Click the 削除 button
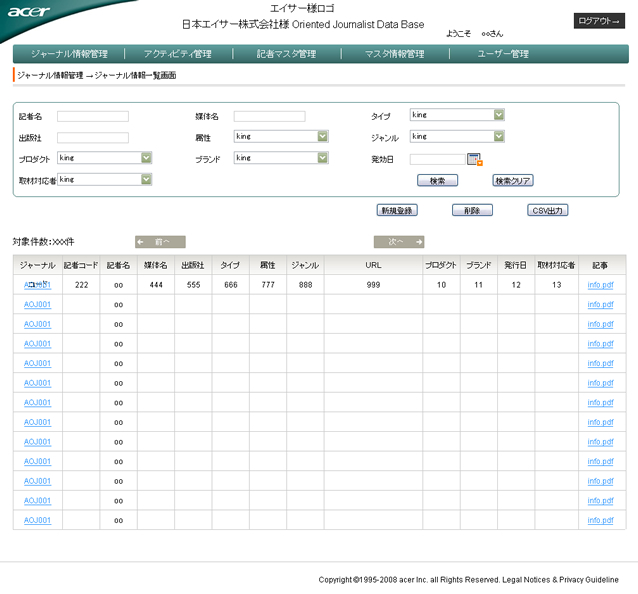Image resolution: width=638 pixels, height=594 pixels. tap(472, 210)
